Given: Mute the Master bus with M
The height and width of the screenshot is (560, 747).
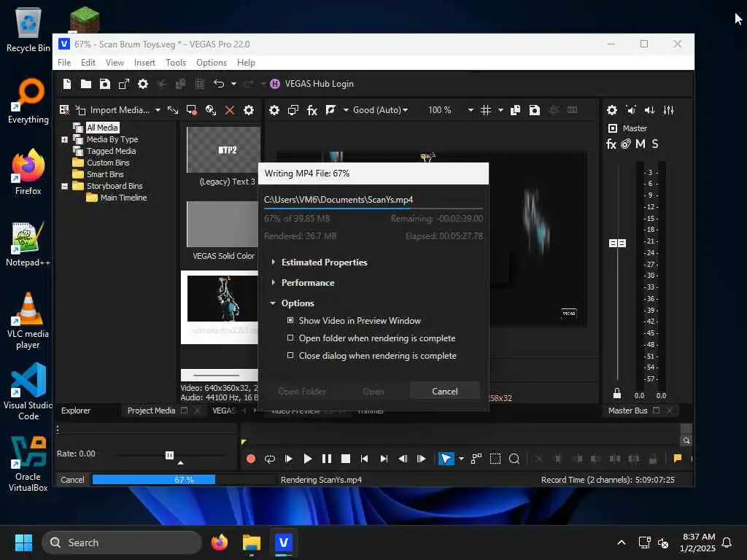Looking at the screenshot, I should coord(640,144).
